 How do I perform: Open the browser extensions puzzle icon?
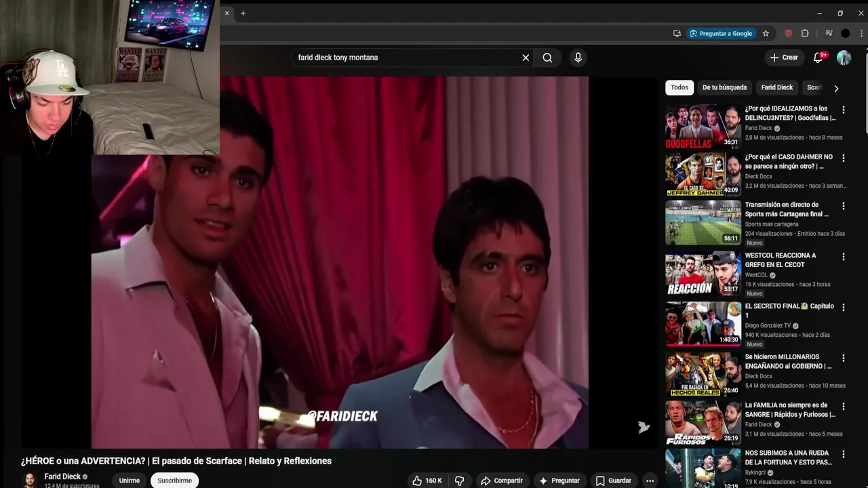coord(805,33)
